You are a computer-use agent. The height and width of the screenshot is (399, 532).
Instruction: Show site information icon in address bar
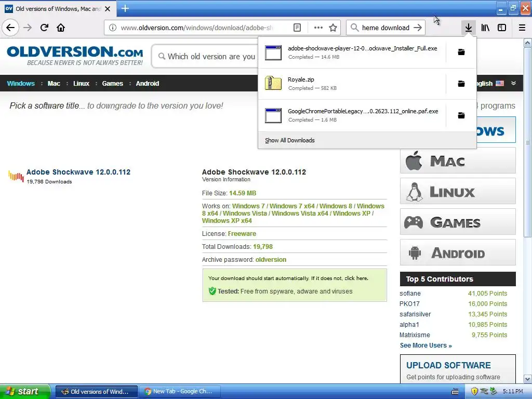point(113,28)
